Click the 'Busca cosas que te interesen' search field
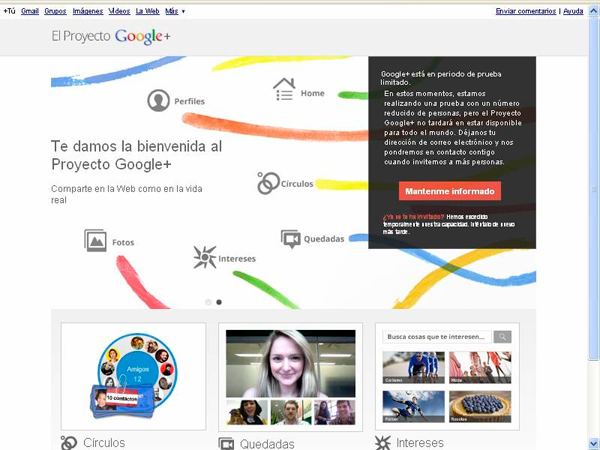 (437, 337)
